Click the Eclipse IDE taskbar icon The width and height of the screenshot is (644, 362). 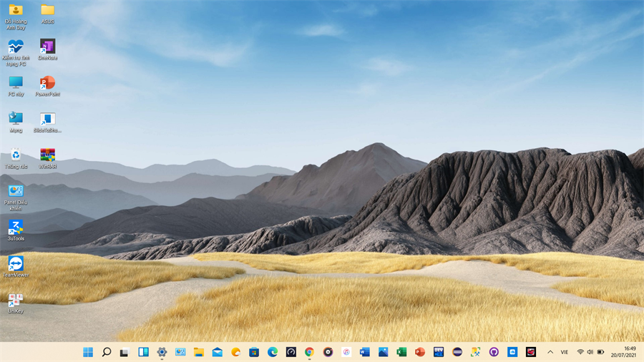[457, 352]
